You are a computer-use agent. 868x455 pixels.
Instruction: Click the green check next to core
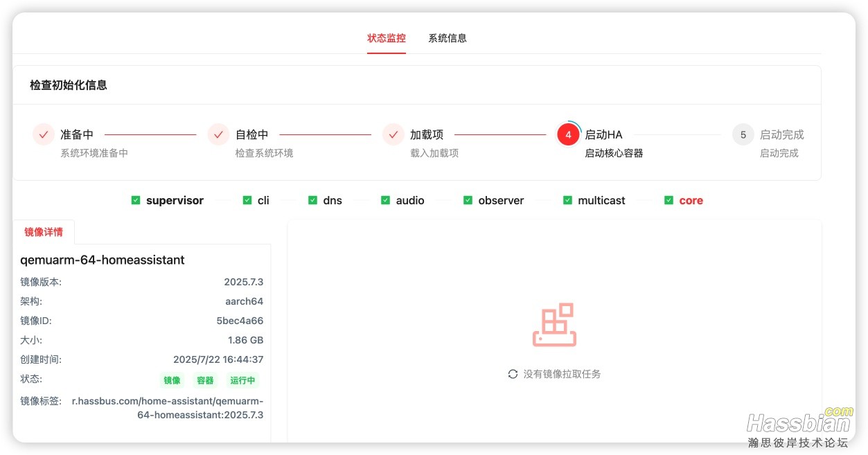[669, 200]
